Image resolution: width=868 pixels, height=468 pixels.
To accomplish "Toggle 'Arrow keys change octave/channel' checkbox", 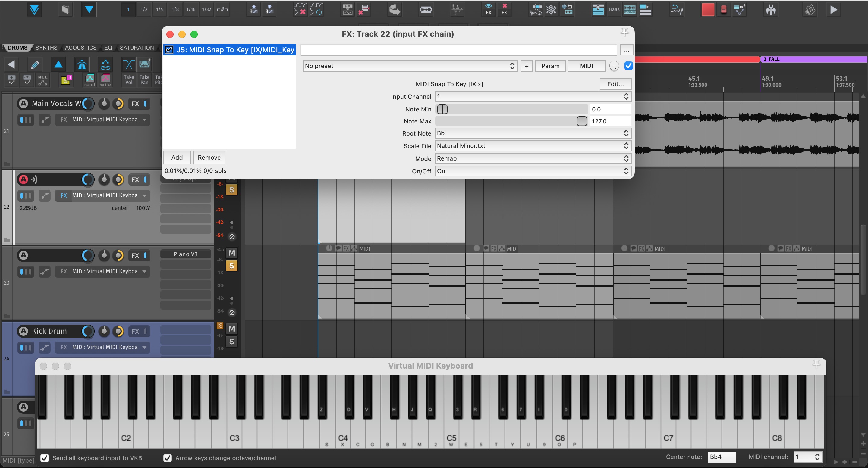I will pos(168,458).
